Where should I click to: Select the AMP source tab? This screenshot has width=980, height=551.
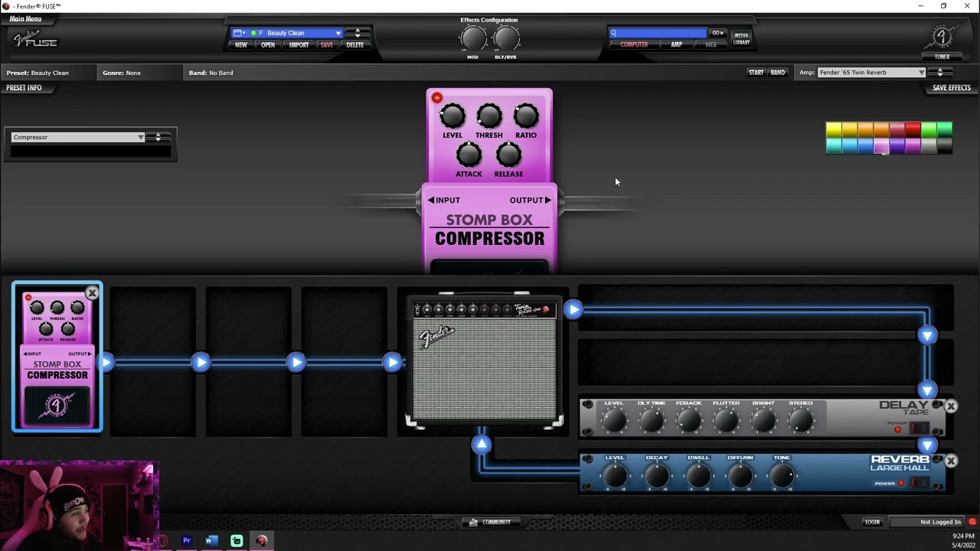pyautogui.click(x=676, y=44)
